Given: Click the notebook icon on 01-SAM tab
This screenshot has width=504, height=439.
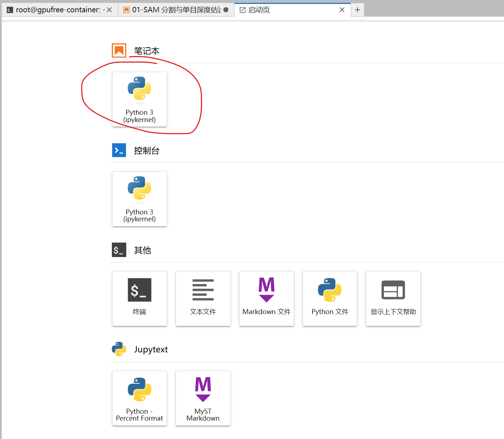Looking at the screenshot, I should 126,10.
